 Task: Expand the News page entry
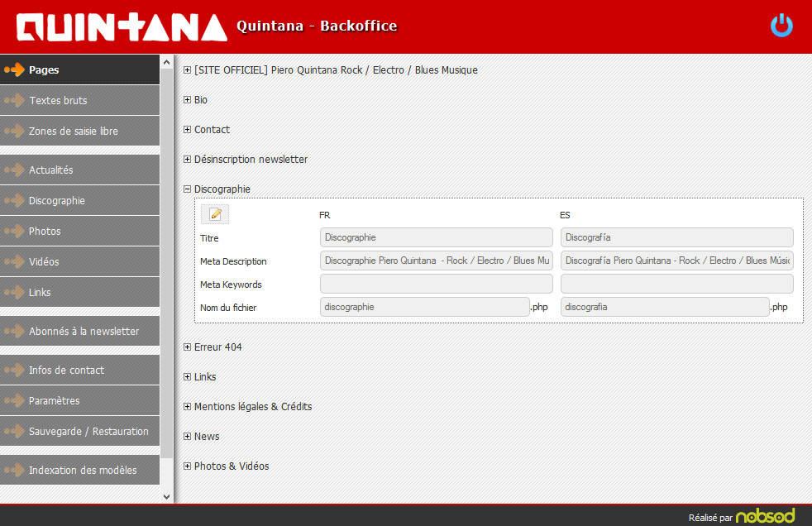click(x=188, y=436)
